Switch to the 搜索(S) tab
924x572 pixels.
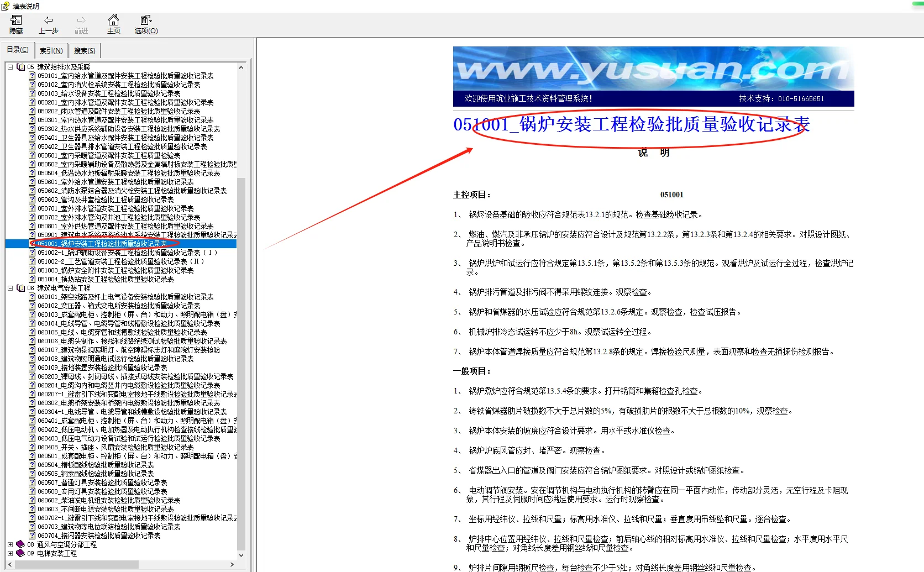point(84,50)
